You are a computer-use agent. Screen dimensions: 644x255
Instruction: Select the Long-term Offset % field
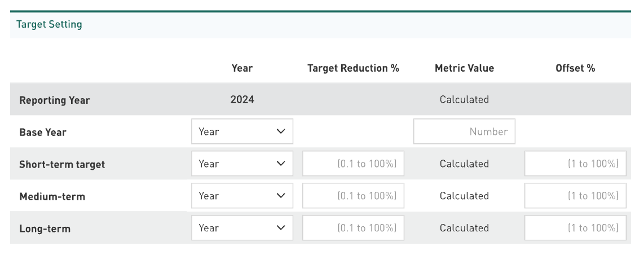[x=575, y=228]
